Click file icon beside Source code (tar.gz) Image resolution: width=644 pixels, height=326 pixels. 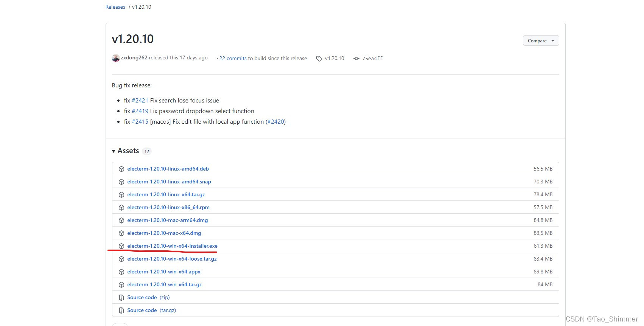click(121, 310)
